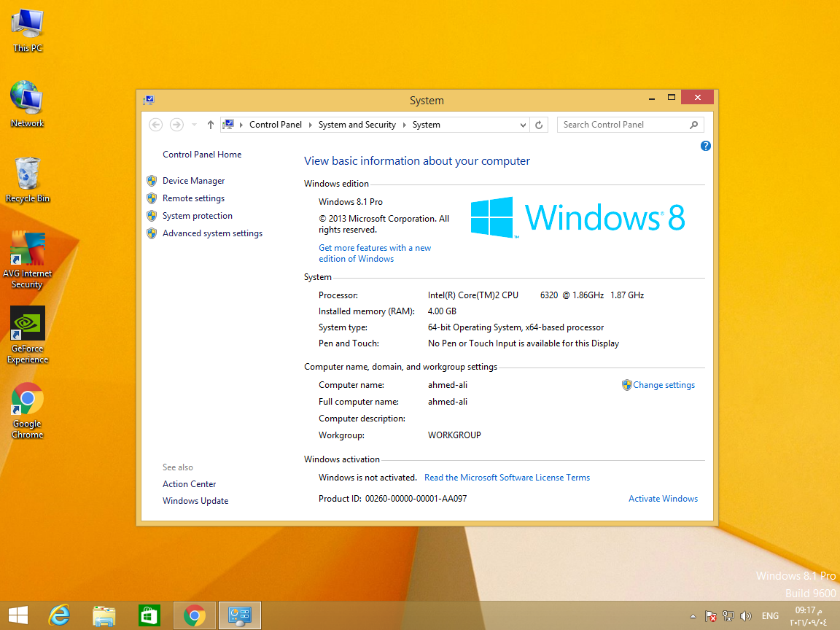The width and height of the screenshot is (840, 630).
Task: Launch AVG Internet Security shortcut
Action: [27, 260]
